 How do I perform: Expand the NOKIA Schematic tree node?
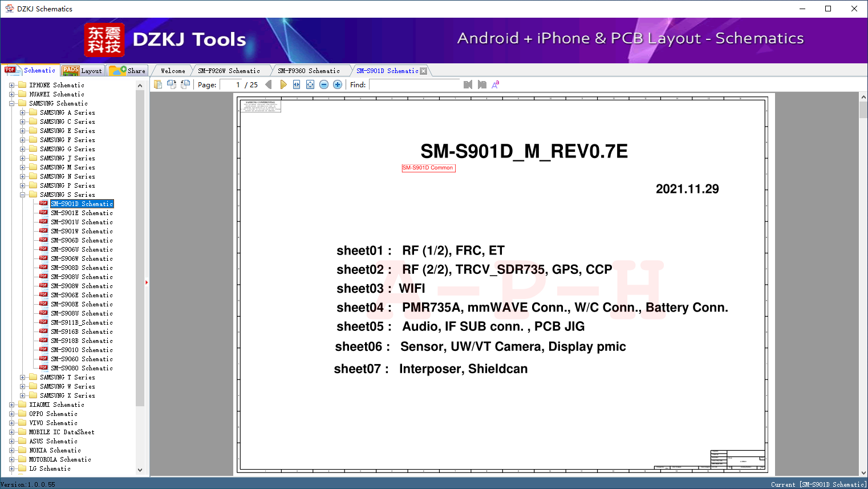tap(11, 450)
